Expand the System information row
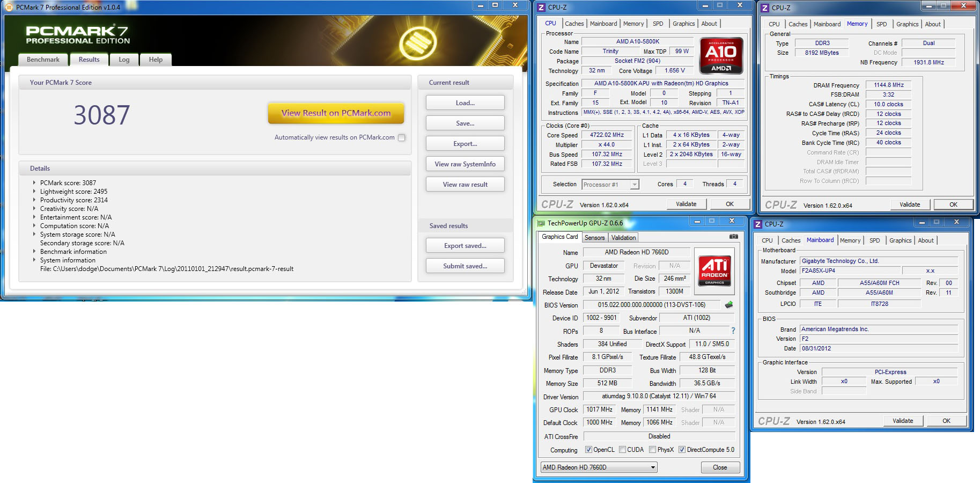The height and width of the screenshot is (483, 980). click(x=34, y=260)
